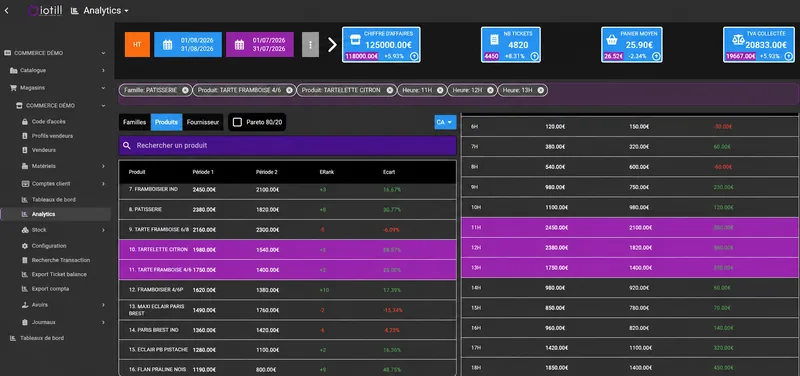Sort by the Période 1 column header
Viewport: 800px width, 376px height.
coord(203,172)
